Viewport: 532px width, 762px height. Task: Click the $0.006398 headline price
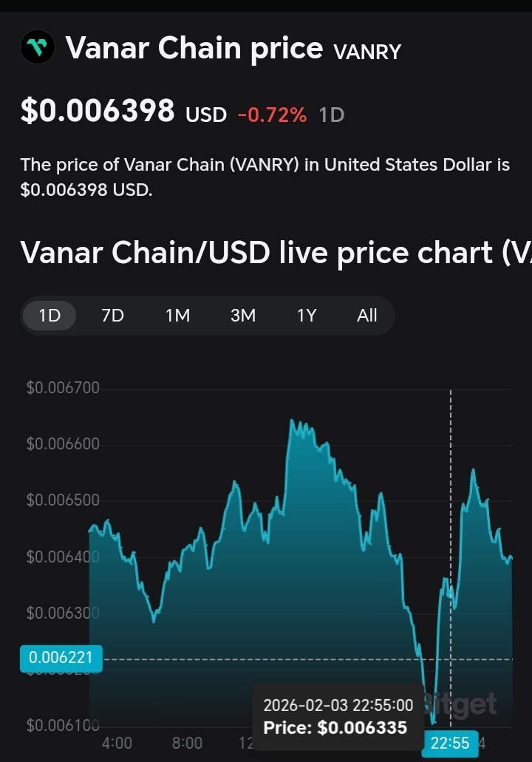point(98,112)
